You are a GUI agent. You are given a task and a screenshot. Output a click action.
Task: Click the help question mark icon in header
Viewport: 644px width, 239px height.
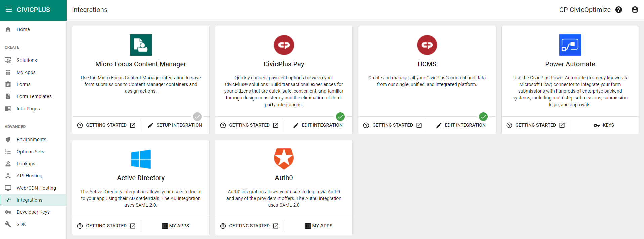click(619, 10)
